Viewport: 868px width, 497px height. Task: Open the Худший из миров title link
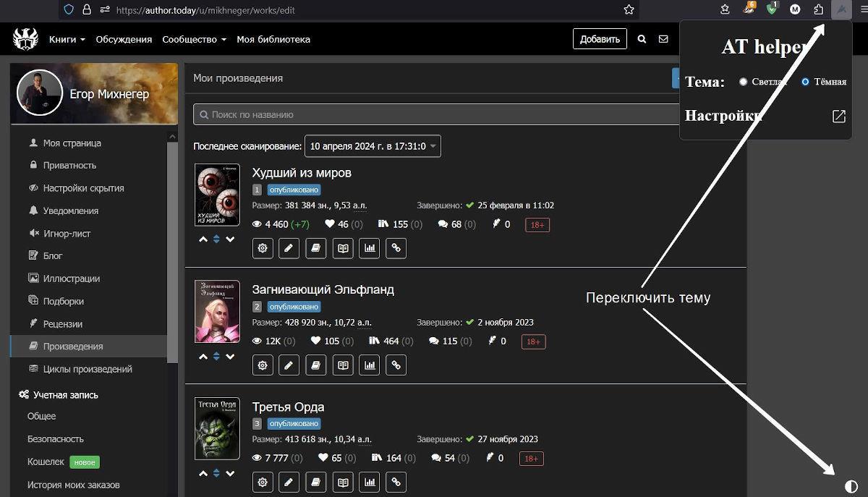[302, 173]
